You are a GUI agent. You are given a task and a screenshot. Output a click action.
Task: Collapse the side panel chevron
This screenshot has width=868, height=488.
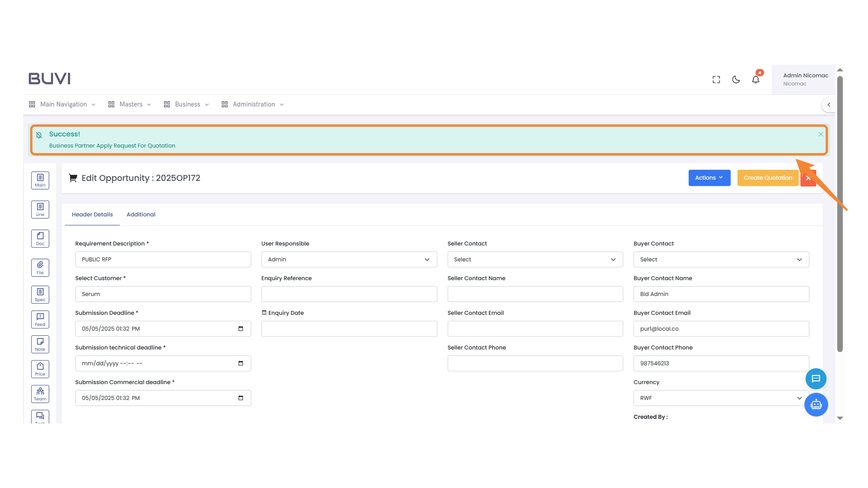tap(829, 105)
